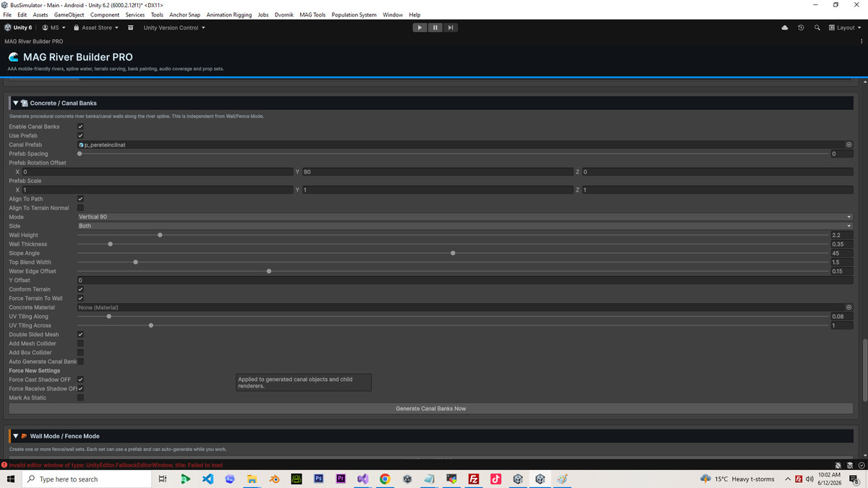Open File Explorer from the taskbar
This screenshot has width=868, height=488.
pyautogui.click(x=252, y=479)
